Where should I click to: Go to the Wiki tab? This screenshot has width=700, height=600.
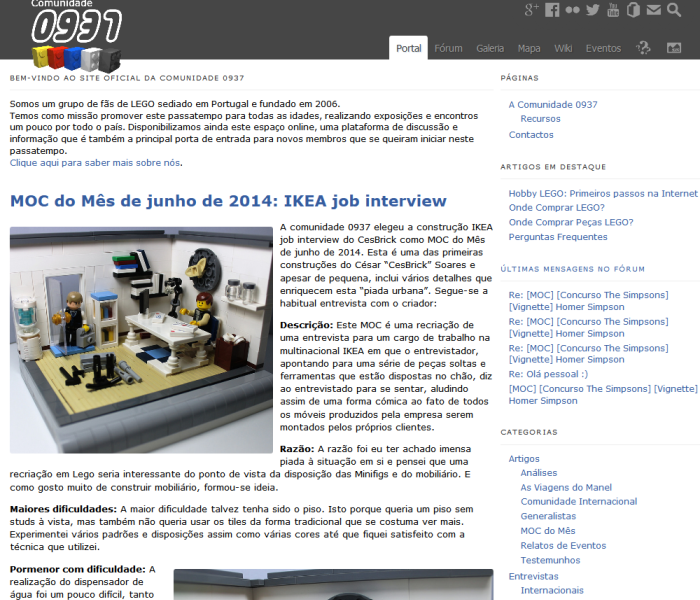point(563,48)
